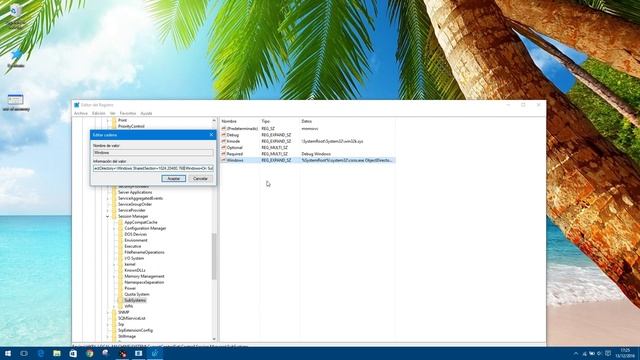Select the ServiceProvider key
This screenshot has width=640, height=360.
pyautogui.click(x=131, y=210)
